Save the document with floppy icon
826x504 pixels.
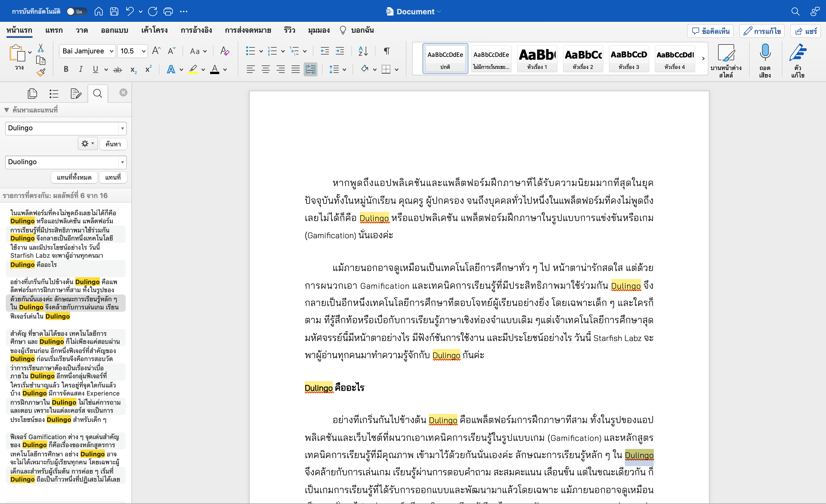(114, 11)
